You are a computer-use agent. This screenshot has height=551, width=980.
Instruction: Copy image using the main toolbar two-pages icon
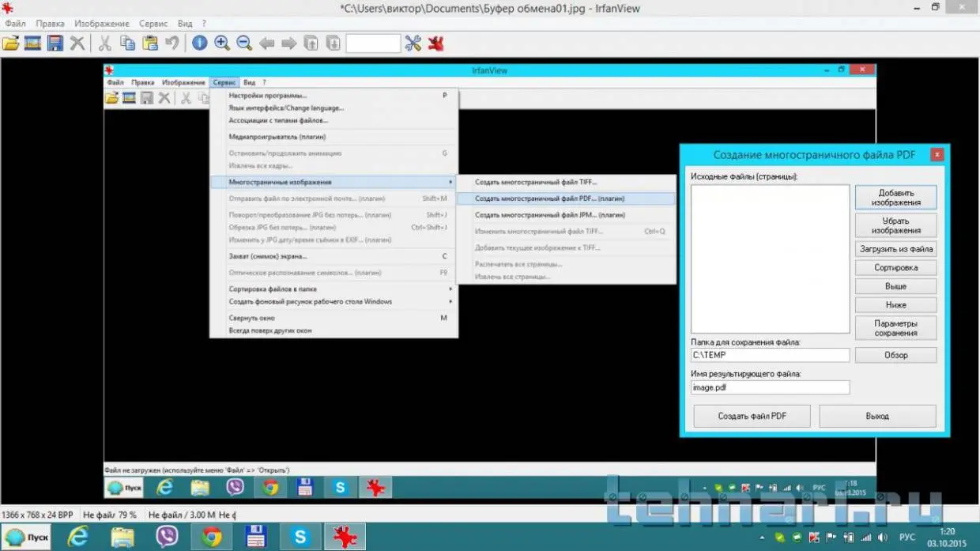127,43
